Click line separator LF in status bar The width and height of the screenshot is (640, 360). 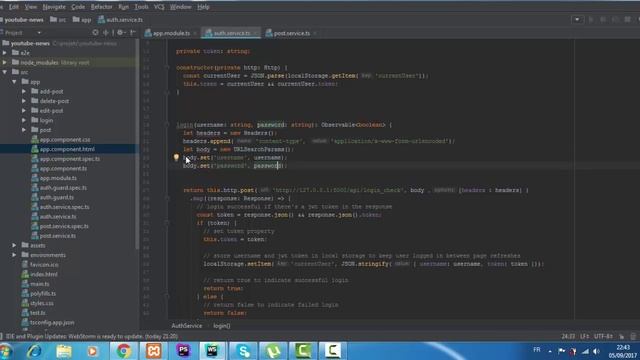(584, 336)
